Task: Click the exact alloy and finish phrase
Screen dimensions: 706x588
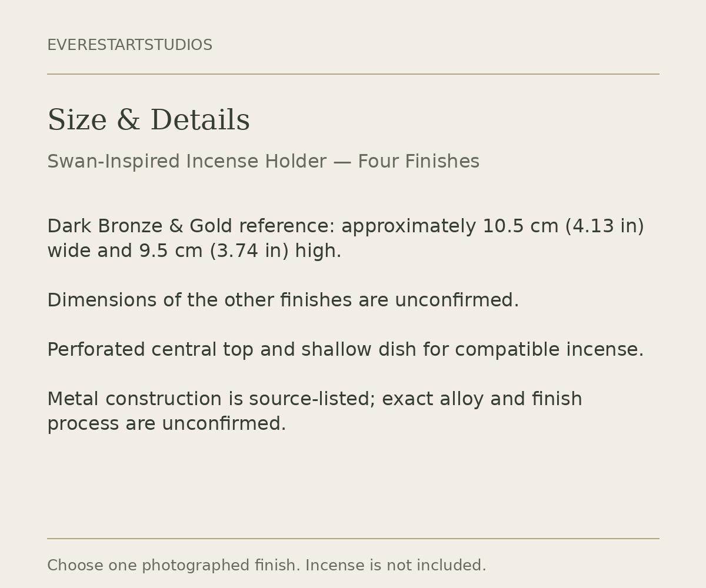Action: 482,399
